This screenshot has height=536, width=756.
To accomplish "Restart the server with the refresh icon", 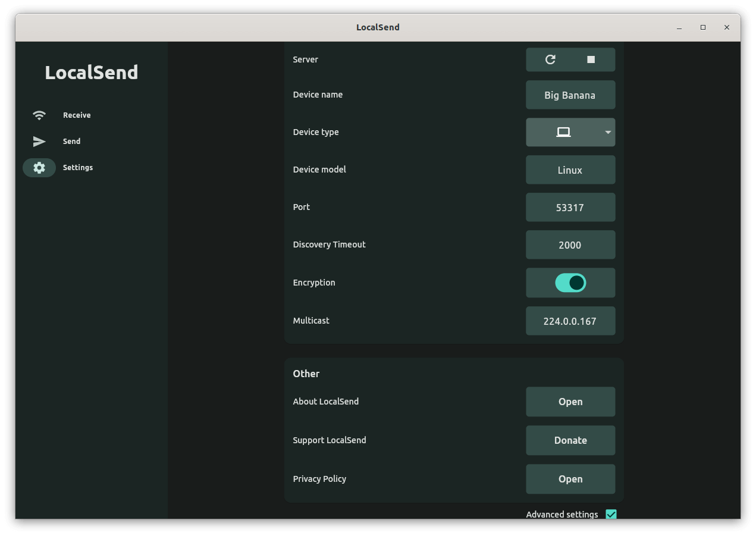I will point(550,59).
